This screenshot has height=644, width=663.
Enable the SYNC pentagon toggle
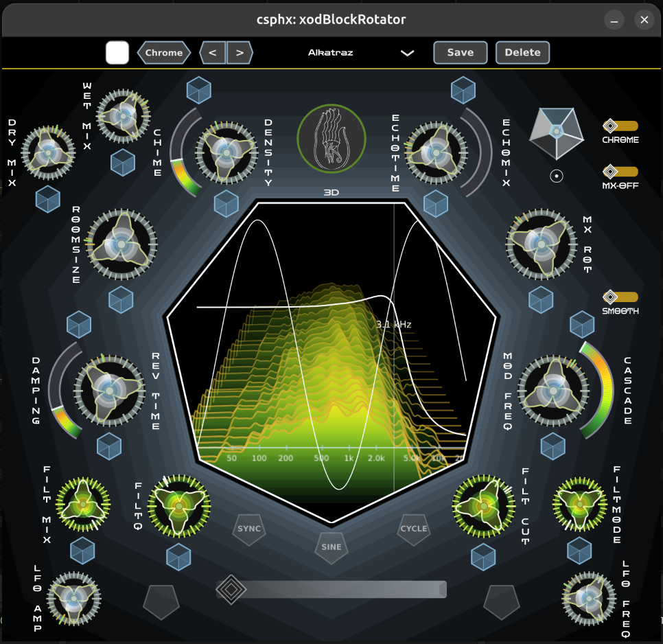[x=249, y=529]
